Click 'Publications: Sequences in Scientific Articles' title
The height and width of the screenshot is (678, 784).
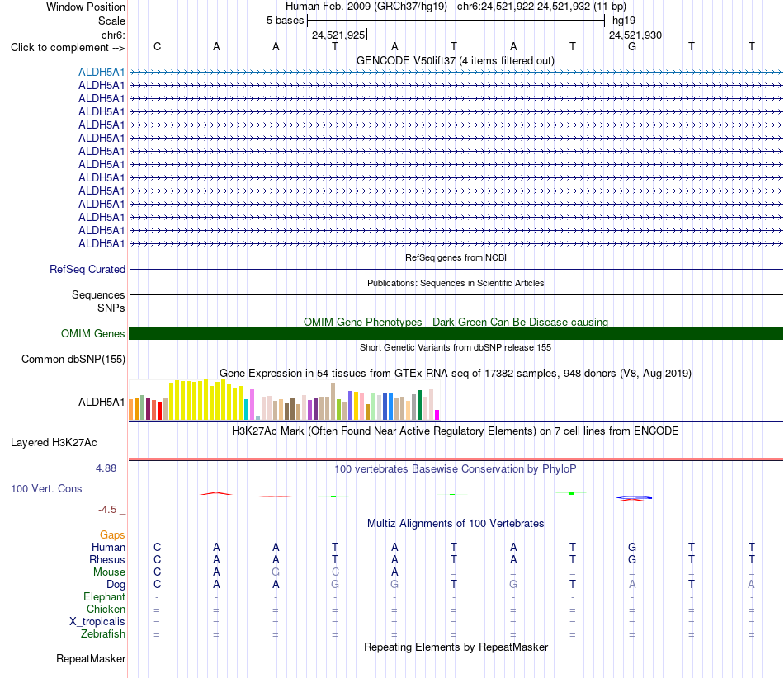[456, 283]
